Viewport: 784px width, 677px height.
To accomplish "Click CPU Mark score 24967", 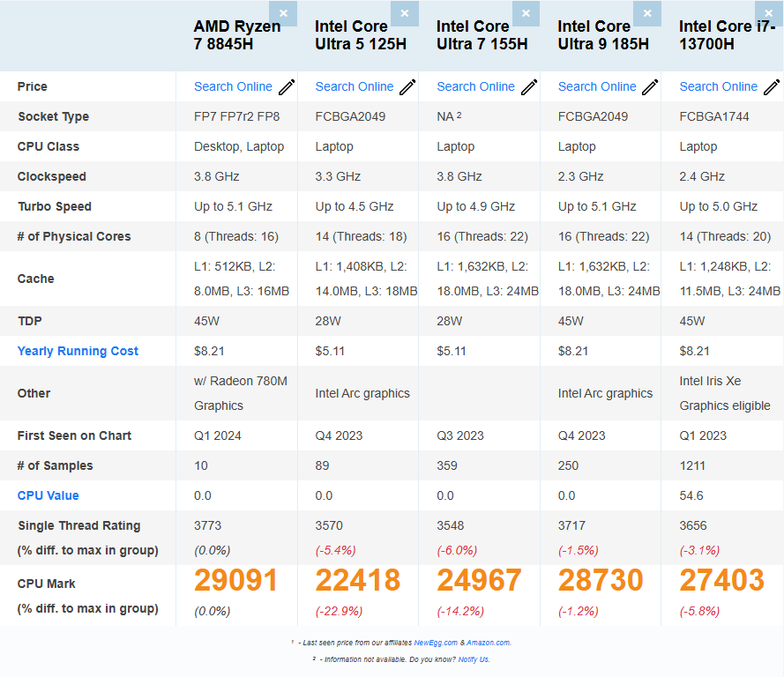I will (x=479, y=580).
